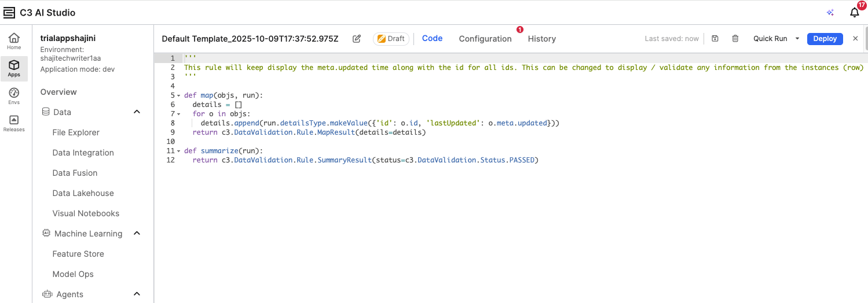Click line number 12 in the editor gutter
This screenshot has height=303, width=868.
coord(170,160)
